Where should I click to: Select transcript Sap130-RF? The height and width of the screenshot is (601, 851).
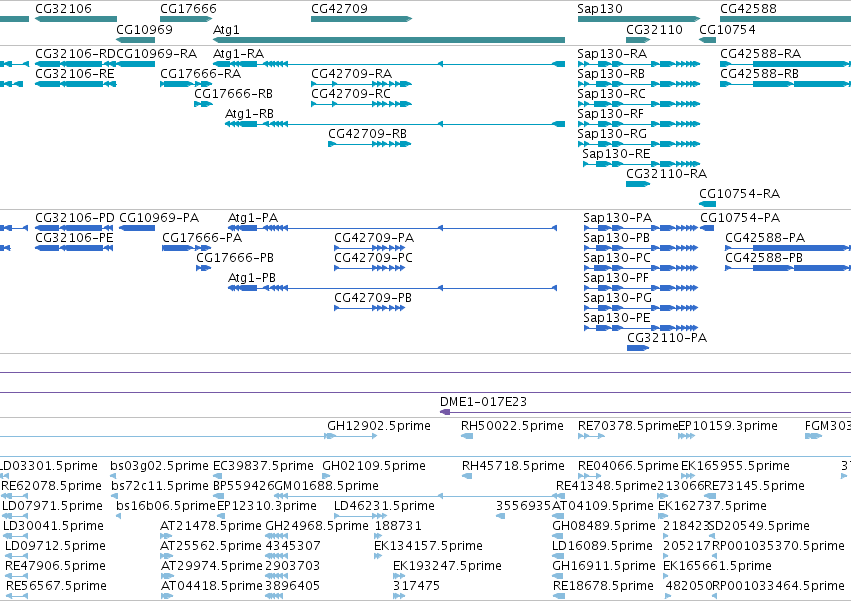639,124
